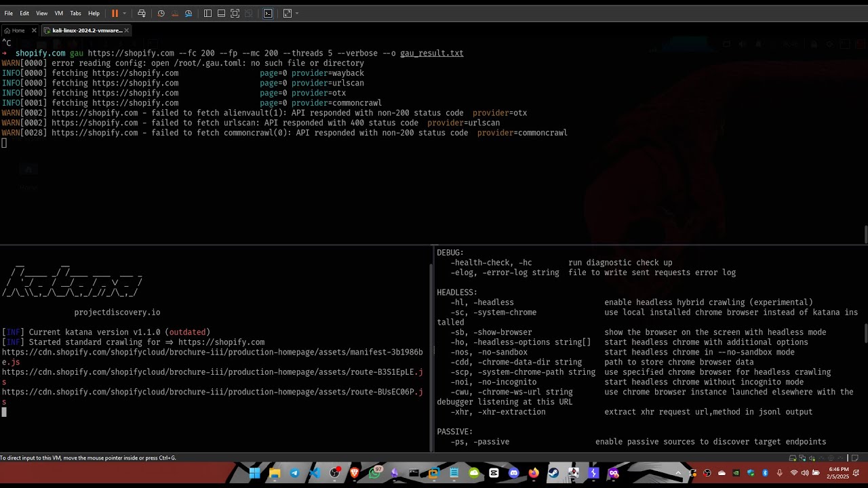Open the dropdown arrow beside the Pause button
The image size is (868, 488).
click(x=124, y=13)
